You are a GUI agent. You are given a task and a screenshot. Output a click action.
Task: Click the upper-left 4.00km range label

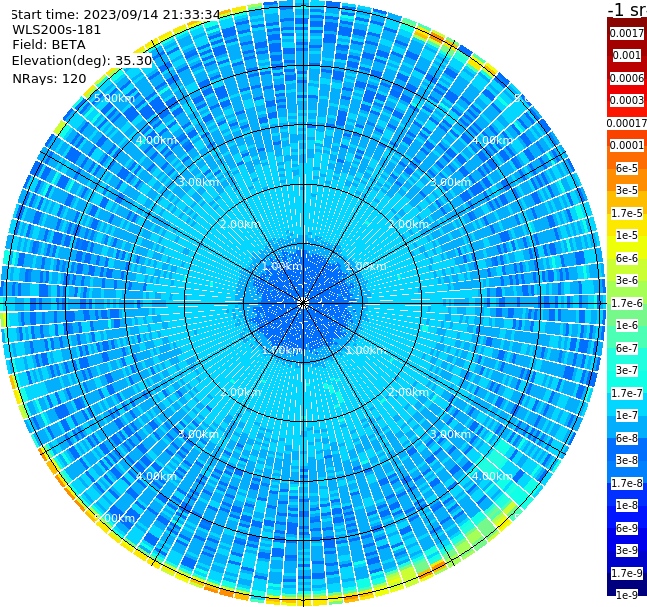click(156, 140)
